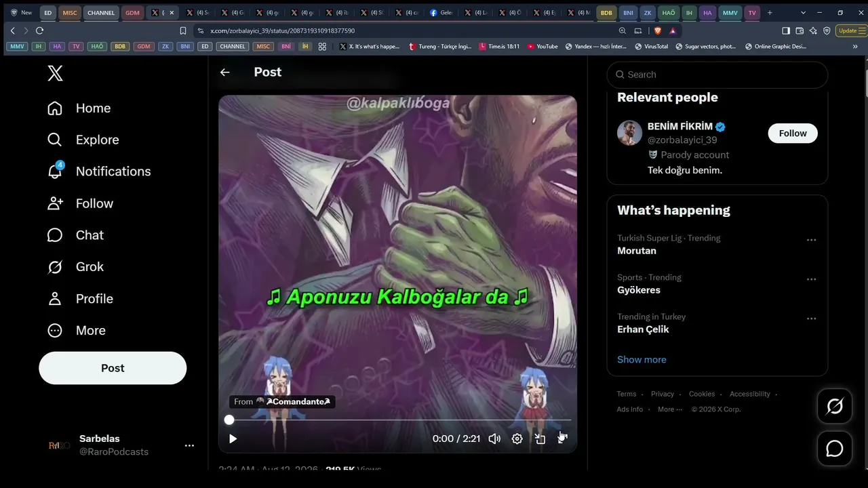868x488 pixels.
Task: Open the Time.is bookmark
Action: [499, 47]
